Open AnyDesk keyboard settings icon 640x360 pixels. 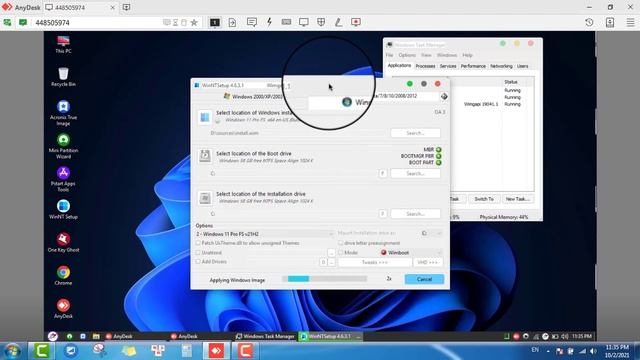click(x=286, y=22)
